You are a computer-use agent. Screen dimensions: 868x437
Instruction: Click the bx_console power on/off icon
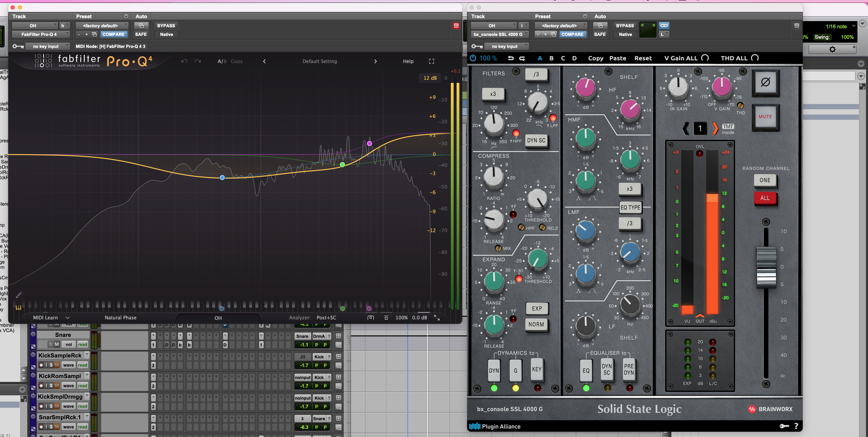point(473,58)
